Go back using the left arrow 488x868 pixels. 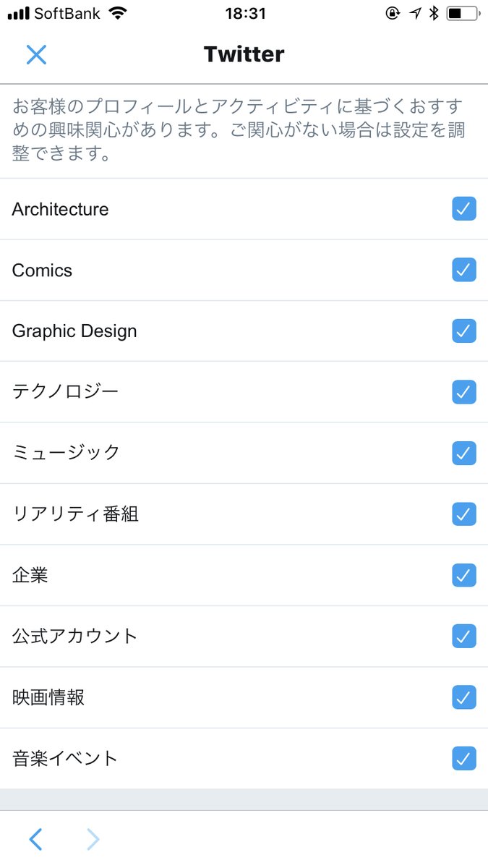[x=35, y=839]
